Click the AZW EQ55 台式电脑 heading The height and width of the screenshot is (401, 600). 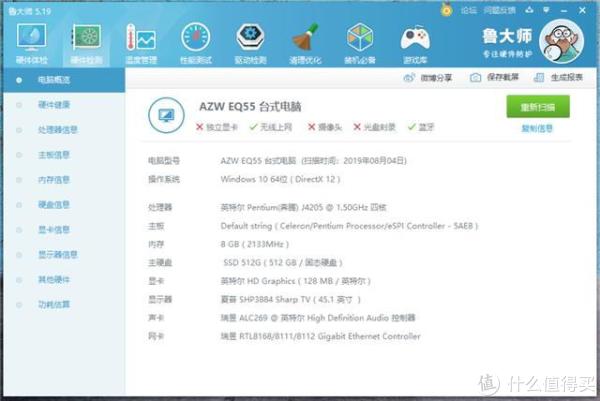(x=250, y=106)
